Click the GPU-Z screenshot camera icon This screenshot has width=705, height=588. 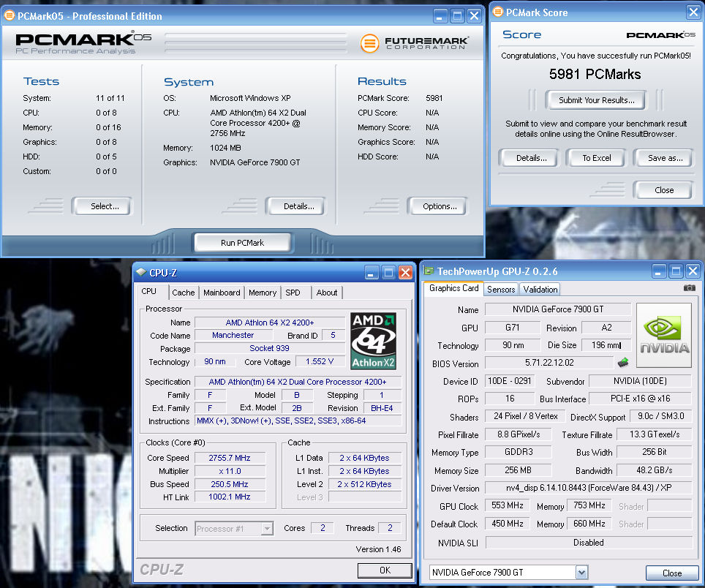click(x=689, y=287)
